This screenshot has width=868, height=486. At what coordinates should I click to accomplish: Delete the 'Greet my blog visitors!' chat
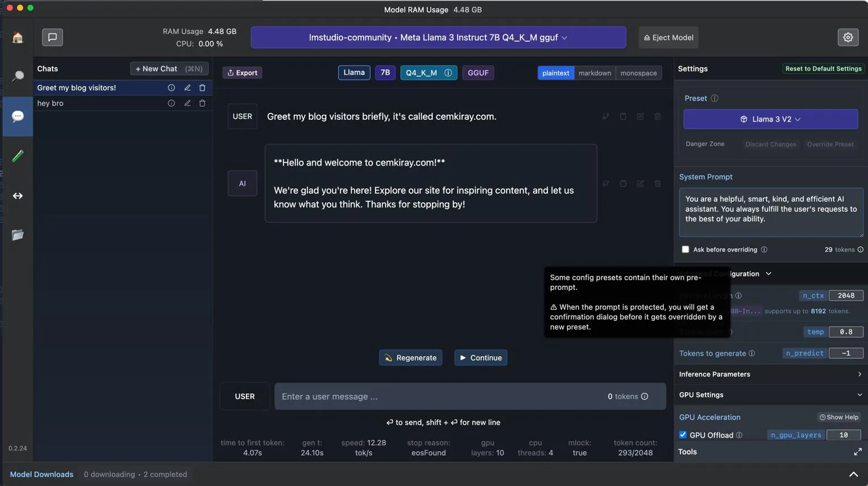click(202, 88)
